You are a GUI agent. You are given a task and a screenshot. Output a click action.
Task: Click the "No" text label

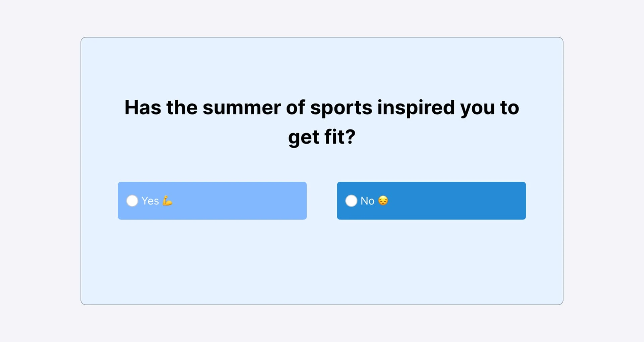click(x=367, y=201)
